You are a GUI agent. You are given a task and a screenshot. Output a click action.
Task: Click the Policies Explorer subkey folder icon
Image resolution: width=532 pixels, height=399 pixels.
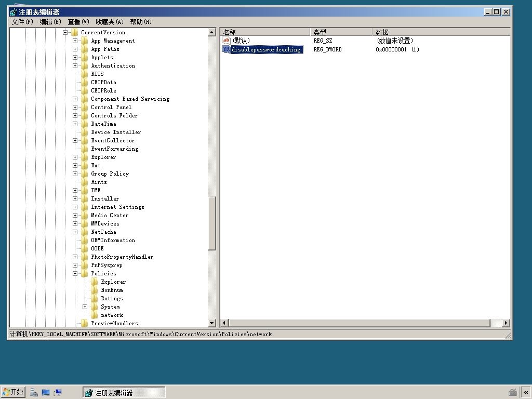pos(95,282)
